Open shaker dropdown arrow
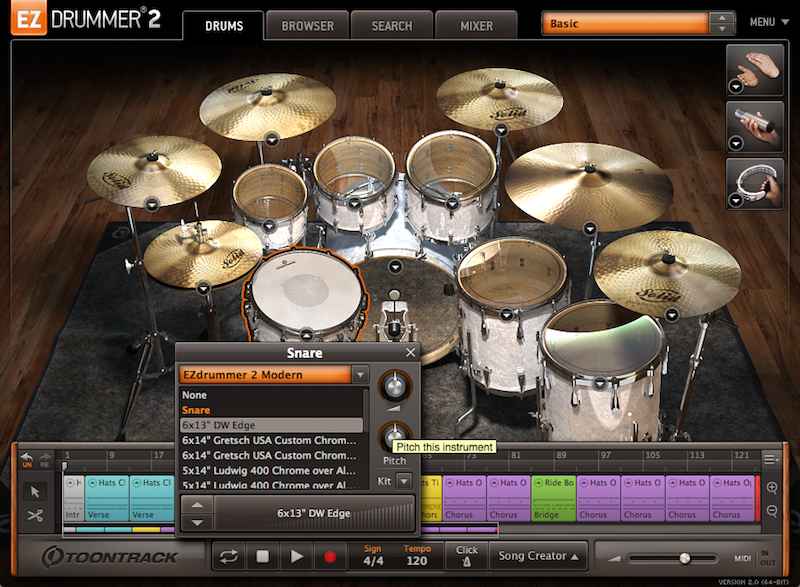Image resolution: width=800 pixels, height=587 pixels. click(x=736, y=144)
